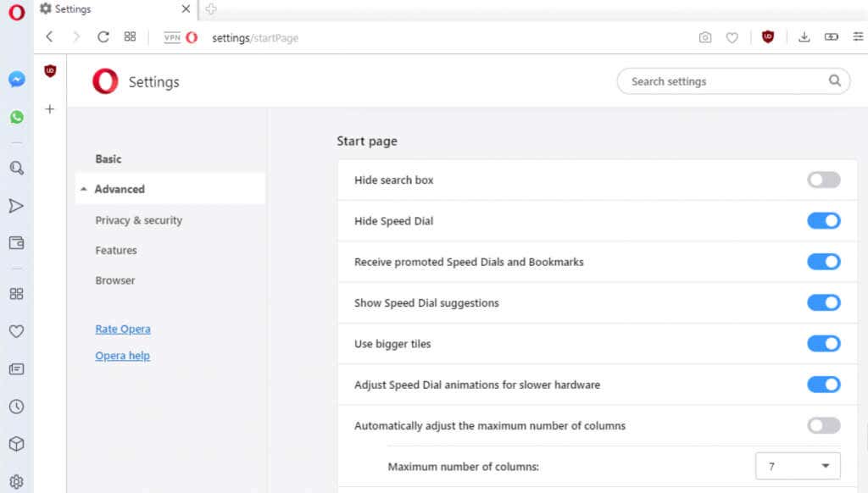This screenshot has width=868, height=493.
Task: Open the uBlock extension badge
Action: tap(767, 37)
